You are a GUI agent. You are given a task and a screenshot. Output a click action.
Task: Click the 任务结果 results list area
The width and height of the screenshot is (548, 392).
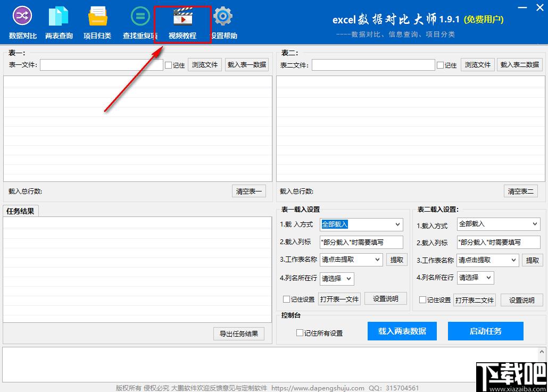coord(137,269)
